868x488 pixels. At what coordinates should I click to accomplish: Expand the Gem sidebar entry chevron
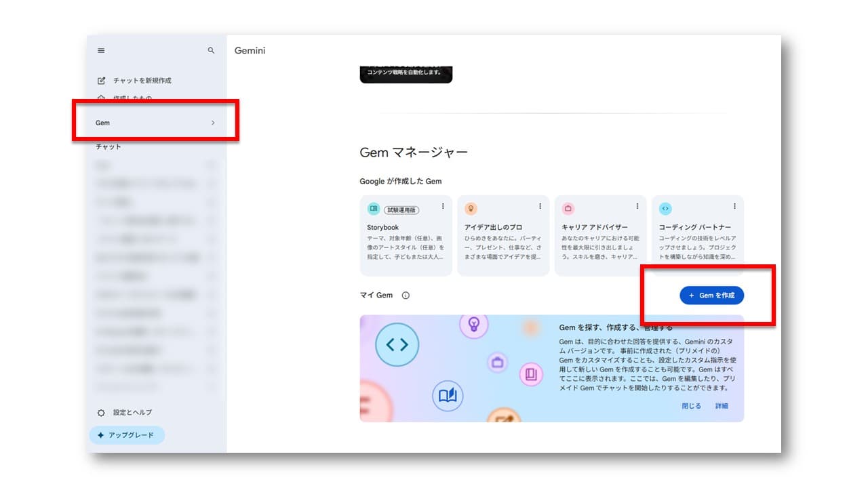[213, 123]
